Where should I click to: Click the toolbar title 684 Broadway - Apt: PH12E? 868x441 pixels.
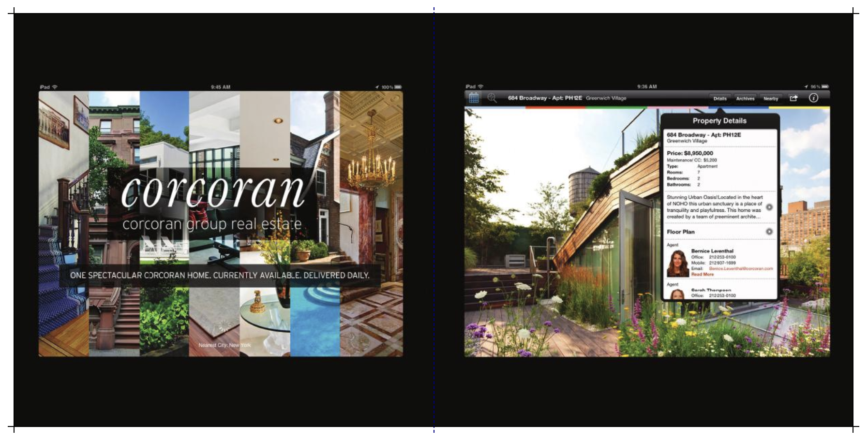(x=545, y=98)
